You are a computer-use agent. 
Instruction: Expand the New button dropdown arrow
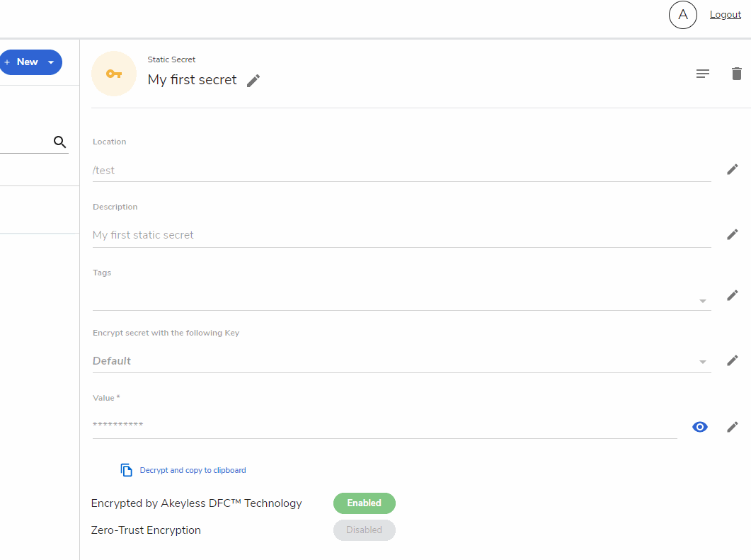click(x=51, y=62)
